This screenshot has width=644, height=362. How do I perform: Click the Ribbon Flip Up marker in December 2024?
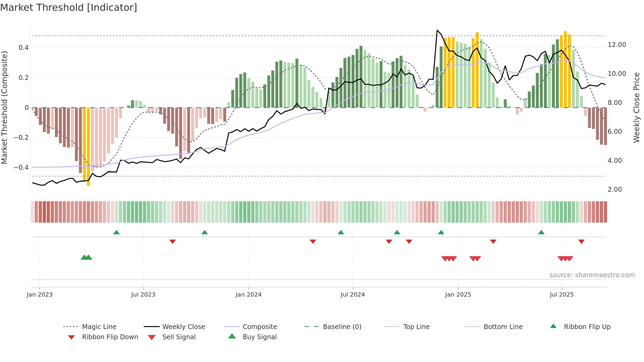point(441,232)
